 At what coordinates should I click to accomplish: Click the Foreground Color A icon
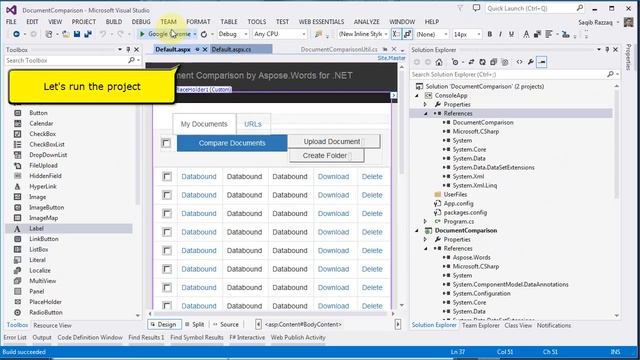click(x=526, y=34)
